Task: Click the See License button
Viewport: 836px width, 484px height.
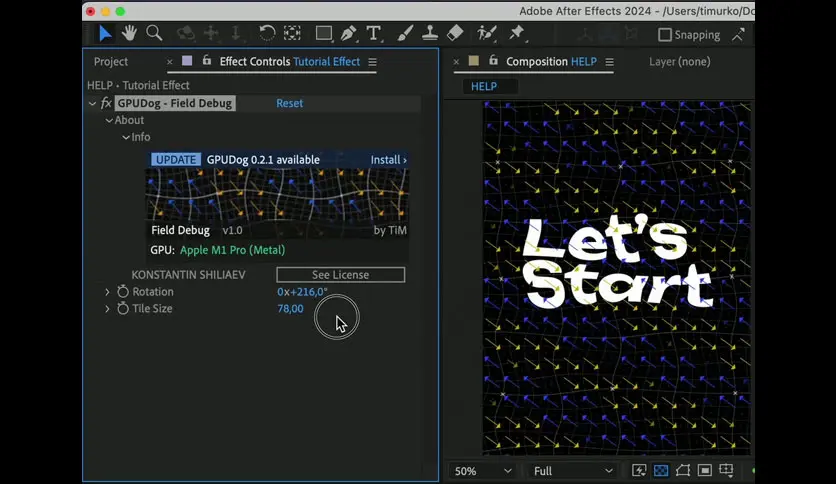Action: click(341, 275)
